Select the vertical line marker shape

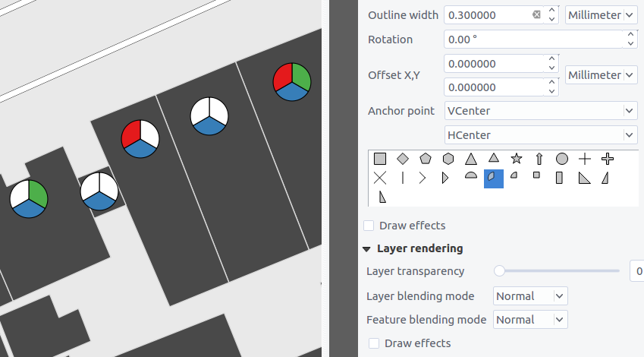(403, 178)
